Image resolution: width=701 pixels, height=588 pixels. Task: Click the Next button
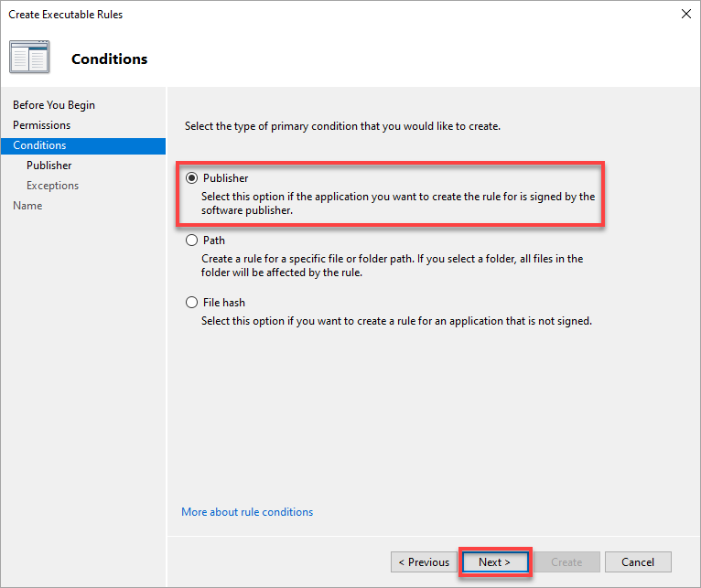tap(495, 562)
